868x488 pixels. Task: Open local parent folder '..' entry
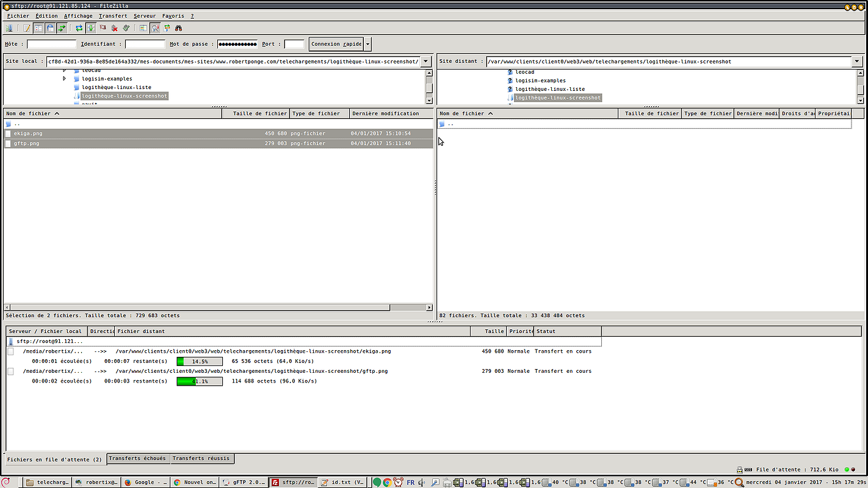(218, 124)
